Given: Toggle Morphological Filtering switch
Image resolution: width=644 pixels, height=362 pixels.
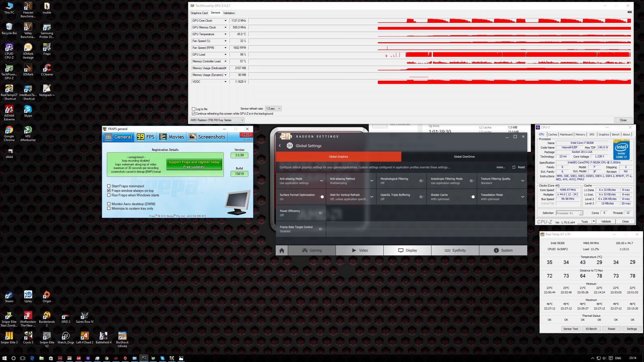Looking at the screenshot, I should tap(421, 181).
